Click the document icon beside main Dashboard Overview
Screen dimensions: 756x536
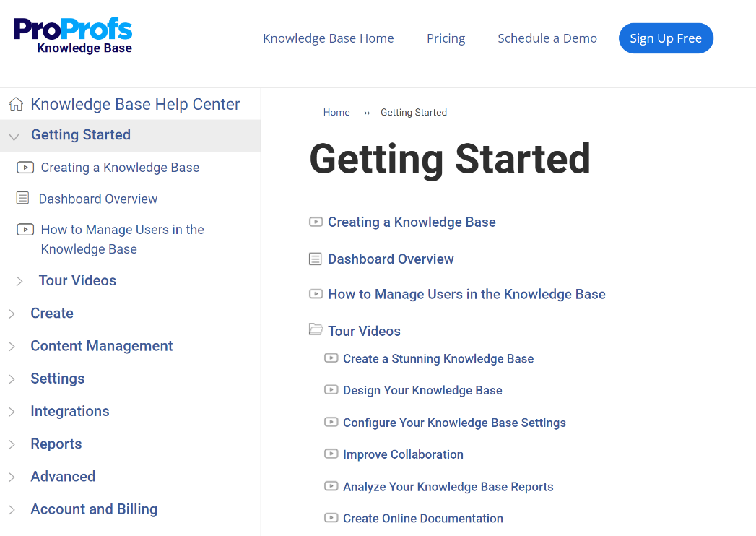pyautogui.click(x=316, y=259)
